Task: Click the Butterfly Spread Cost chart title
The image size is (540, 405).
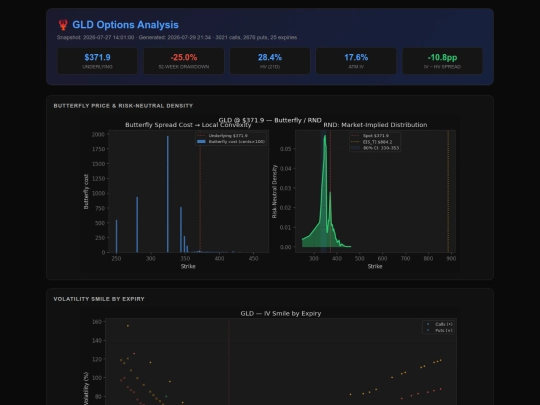Action: click(188, 125)
